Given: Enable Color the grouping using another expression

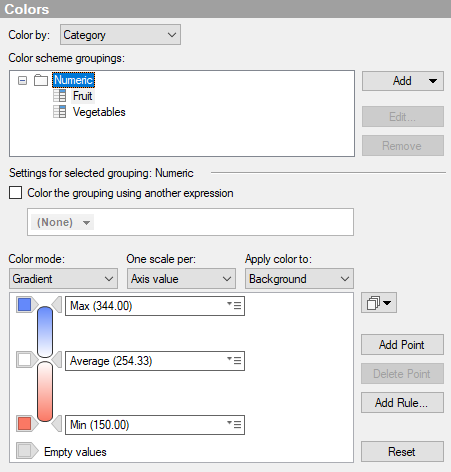Looking at the screenshot, I should coord(15,193).
